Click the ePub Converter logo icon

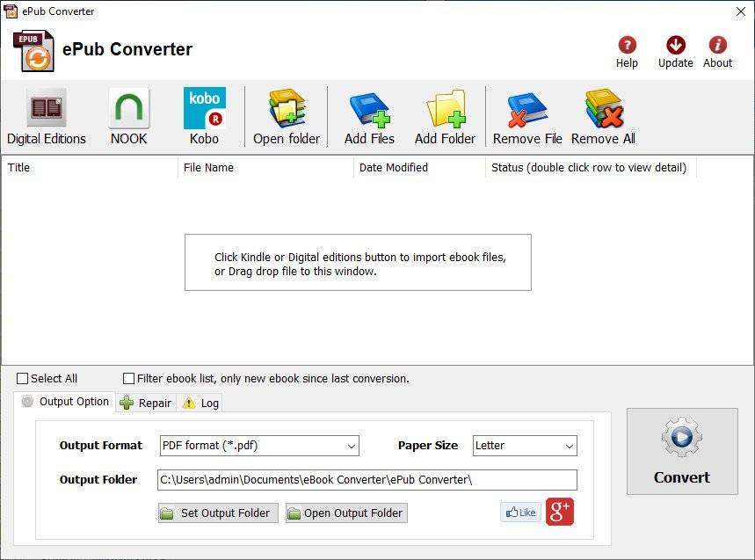pos(33,51)
